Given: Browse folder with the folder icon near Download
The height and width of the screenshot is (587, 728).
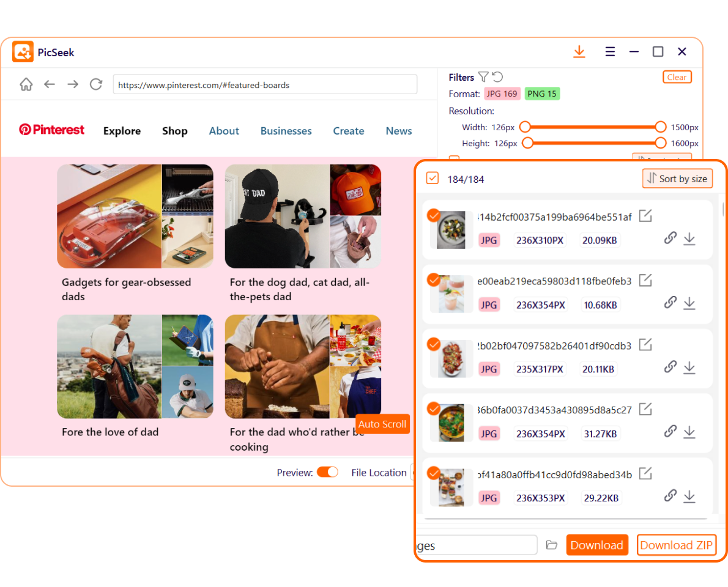Looking at the screenshot, I should pyautogui.click(x=552, y=545).
